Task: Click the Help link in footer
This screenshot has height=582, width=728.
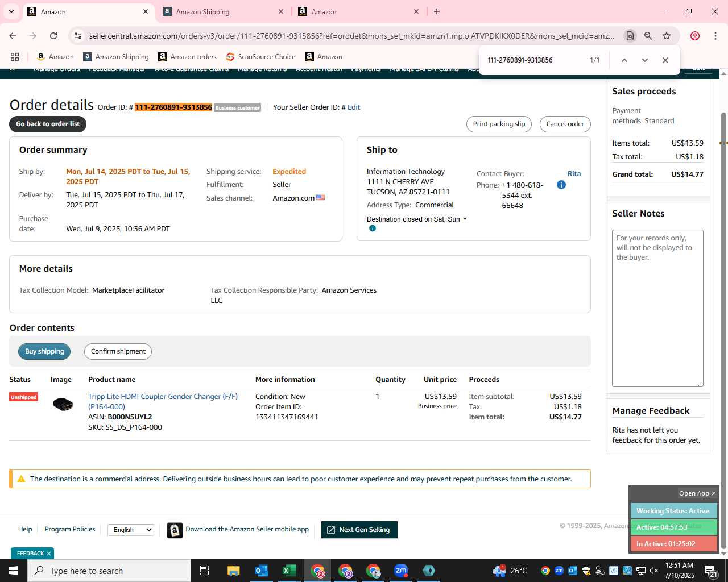Action: click(x=25, y=529)
